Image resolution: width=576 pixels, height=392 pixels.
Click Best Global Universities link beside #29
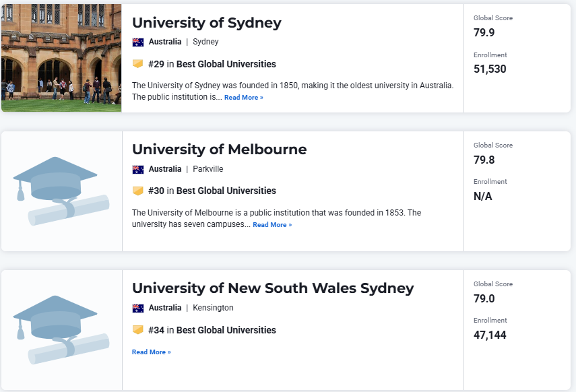tap(226, 64)
